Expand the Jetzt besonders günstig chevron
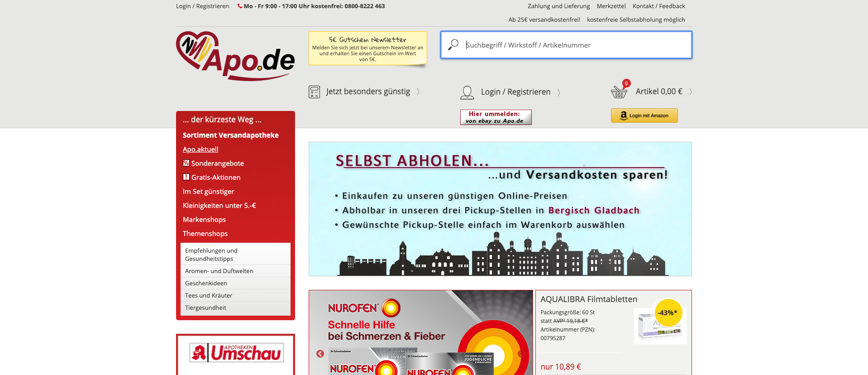868x375 pixels. coord(418,92)
